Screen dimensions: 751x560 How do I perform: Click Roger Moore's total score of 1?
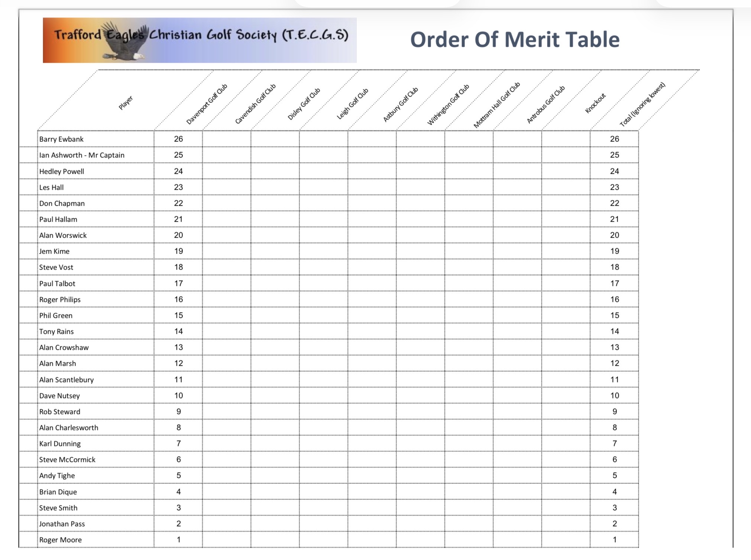point(614,540)
